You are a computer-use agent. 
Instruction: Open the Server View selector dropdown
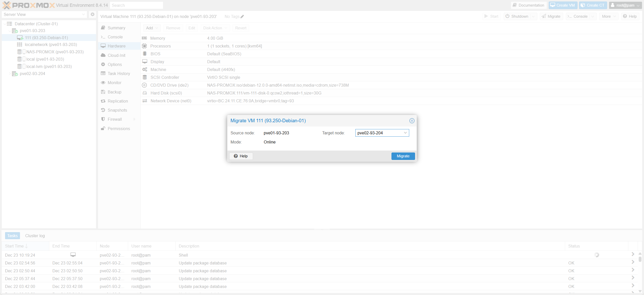coord(83,14)
